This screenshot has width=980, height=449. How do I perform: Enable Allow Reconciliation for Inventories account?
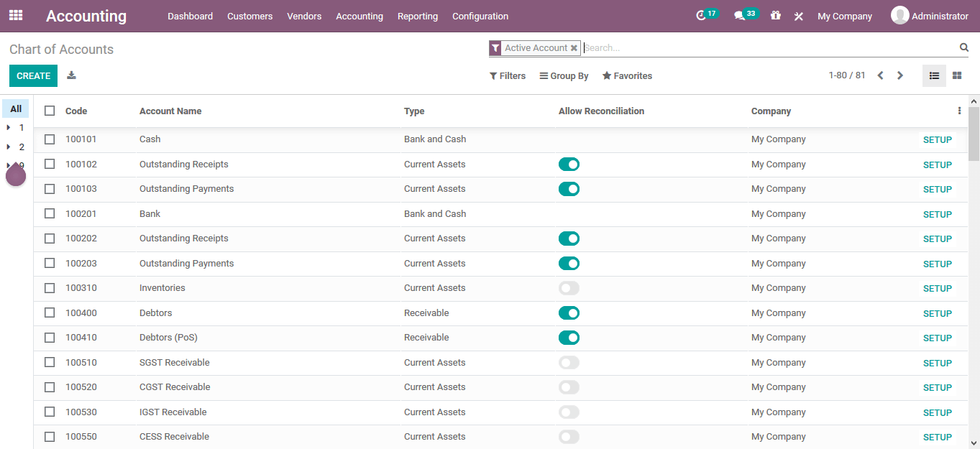point(569,287)
